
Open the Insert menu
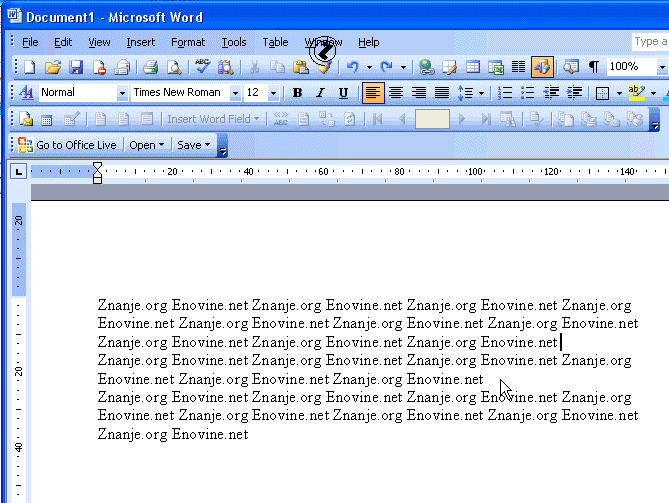[x=141, y=42]
